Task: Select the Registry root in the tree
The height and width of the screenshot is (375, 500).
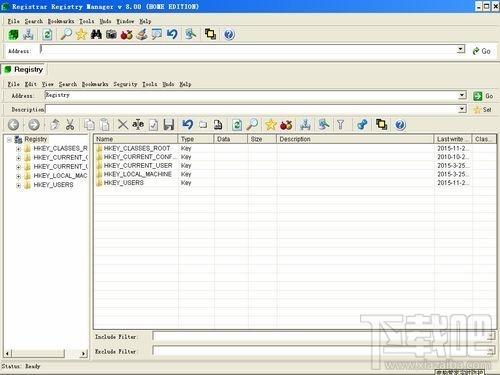Action: [35, 139]
